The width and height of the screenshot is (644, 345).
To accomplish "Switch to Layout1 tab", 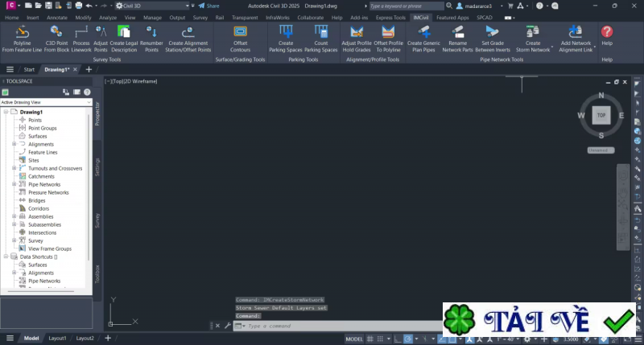I will pos(57,338).
